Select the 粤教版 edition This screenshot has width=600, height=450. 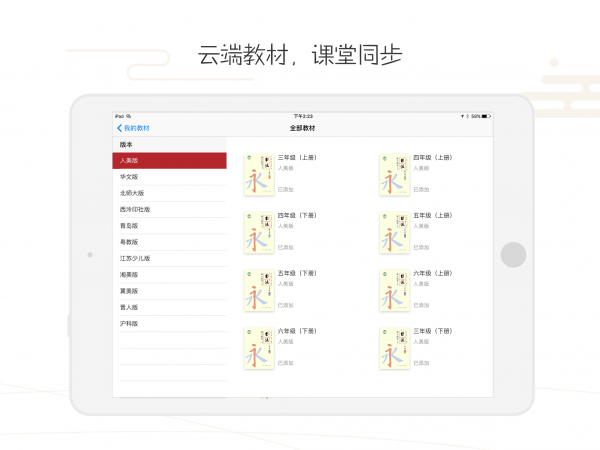170,242
